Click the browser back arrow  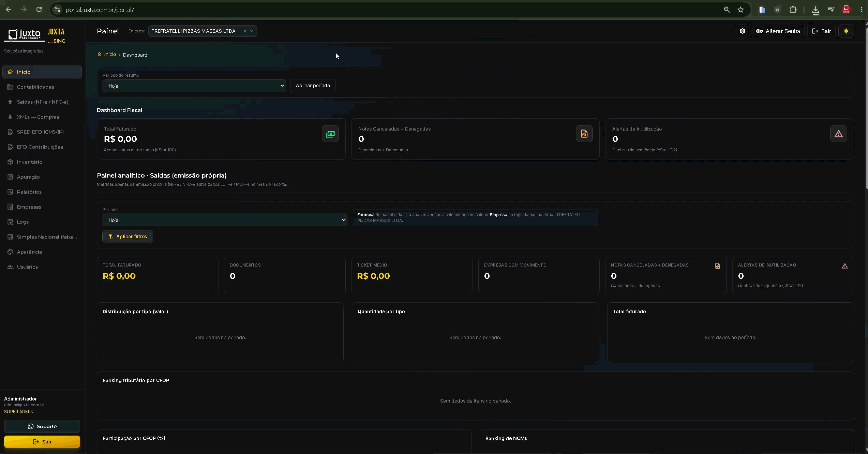click(9, 10)
